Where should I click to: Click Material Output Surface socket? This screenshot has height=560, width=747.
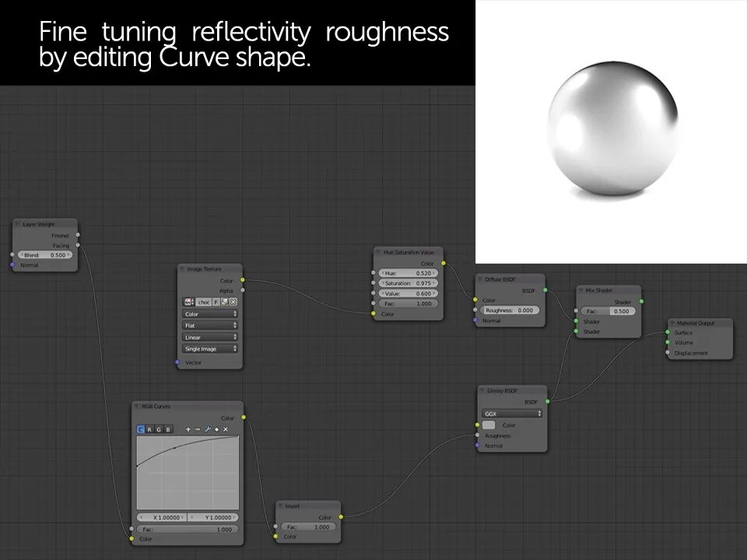coord(668,332)
